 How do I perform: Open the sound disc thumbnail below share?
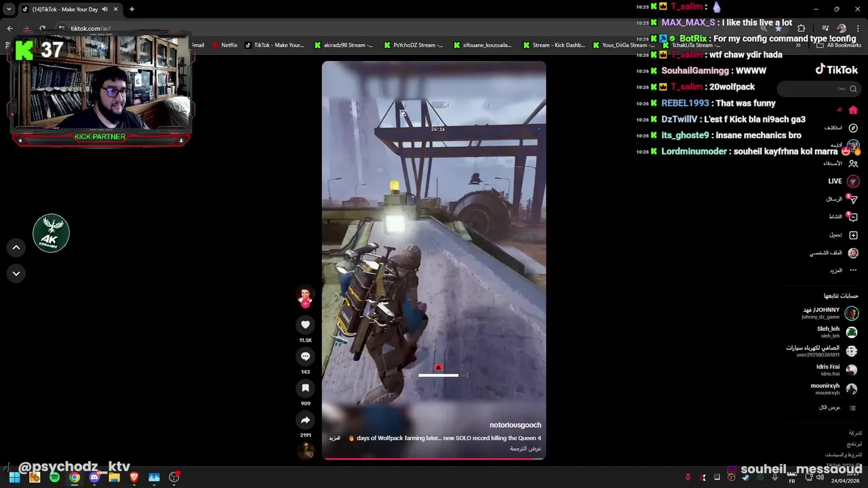click(x=307, y=451)
